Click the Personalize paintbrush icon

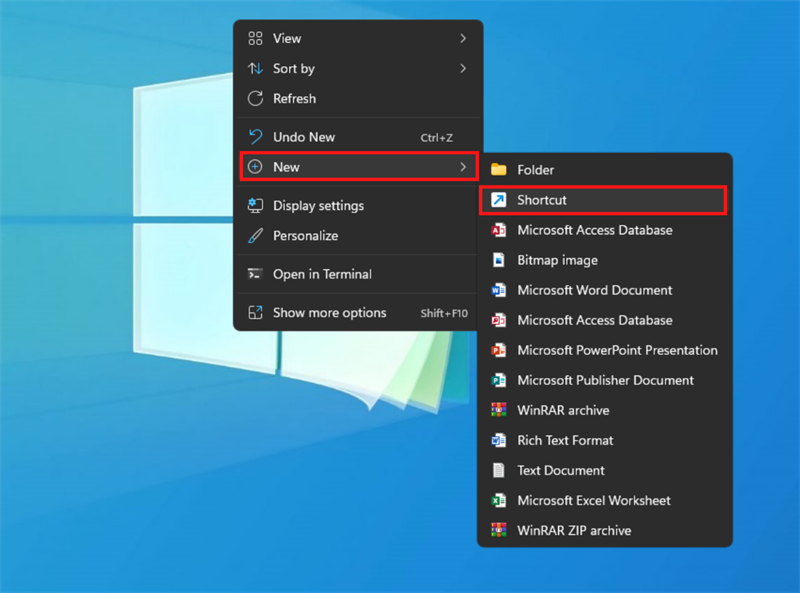point(255,236)
